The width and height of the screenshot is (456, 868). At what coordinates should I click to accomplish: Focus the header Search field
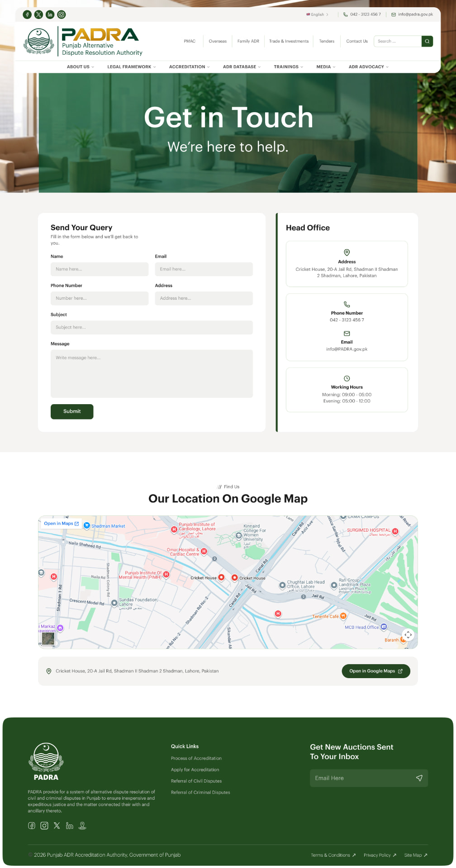398,41
